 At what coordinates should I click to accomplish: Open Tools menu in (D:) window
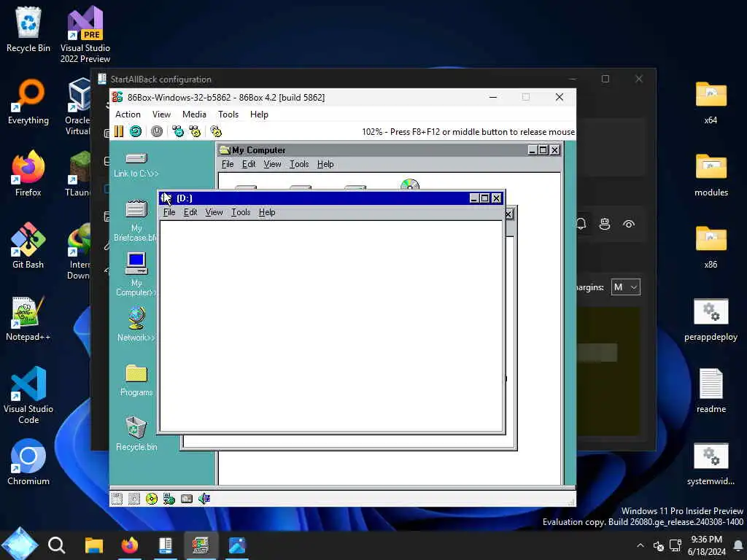point(241,212)
